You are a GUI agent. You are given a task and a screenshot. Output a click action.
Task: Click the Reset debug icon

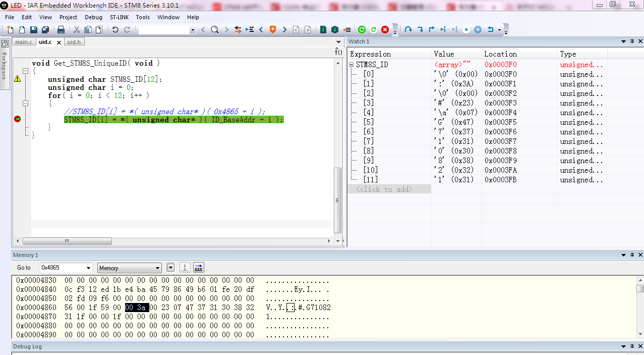(490, 30)
